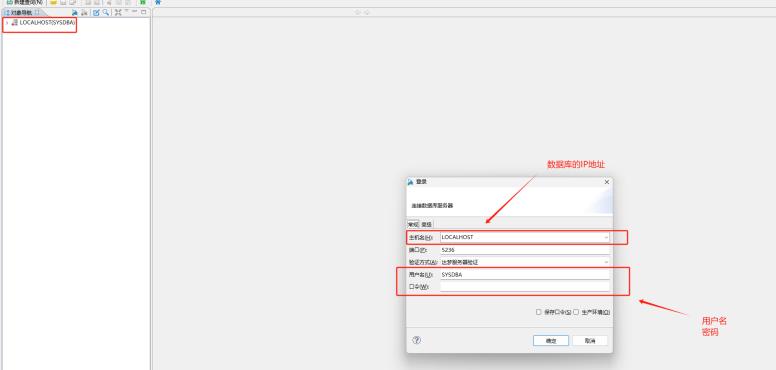Click the green icon in the main toolbar
The width and height of the screenshot is (776, 370).
143,2
